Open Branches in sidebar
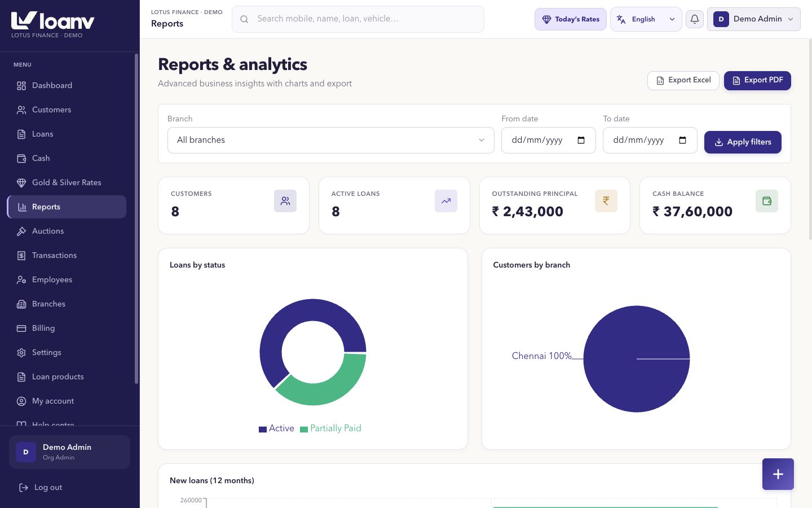Screen dimensions: 812x508 pyautogui.click(x=67, y=304)
